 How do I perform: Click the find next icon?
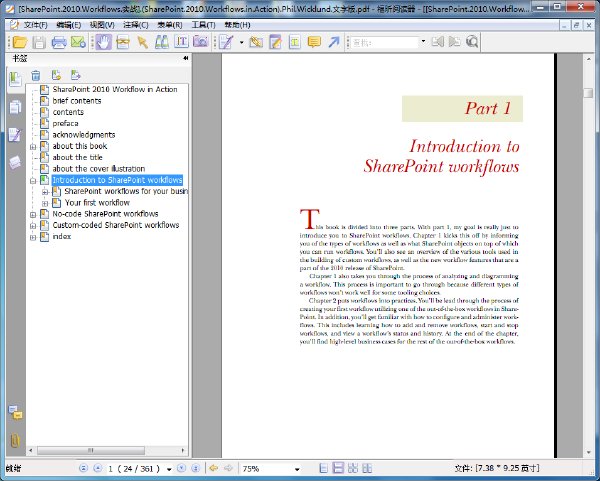tap(455, 41)
